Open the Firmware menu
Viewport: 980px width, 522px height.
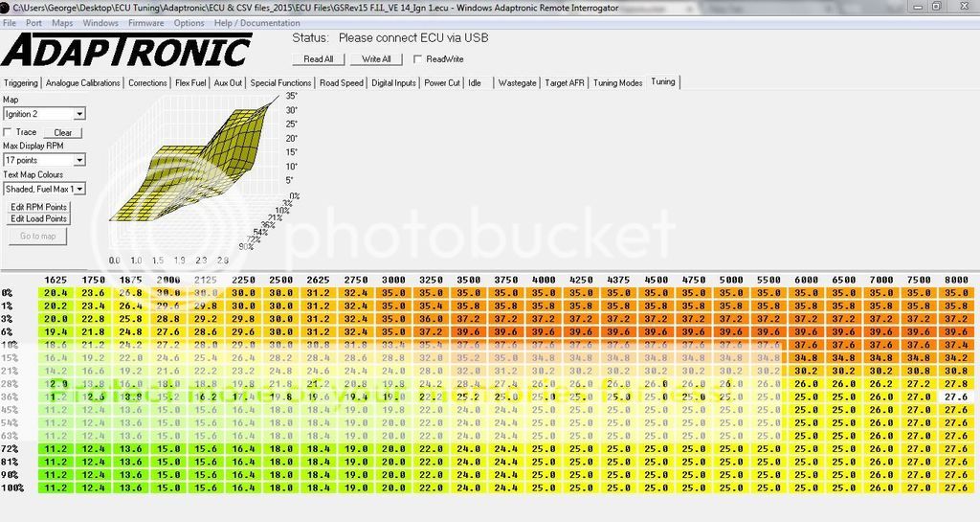click(x=145, y=22)
